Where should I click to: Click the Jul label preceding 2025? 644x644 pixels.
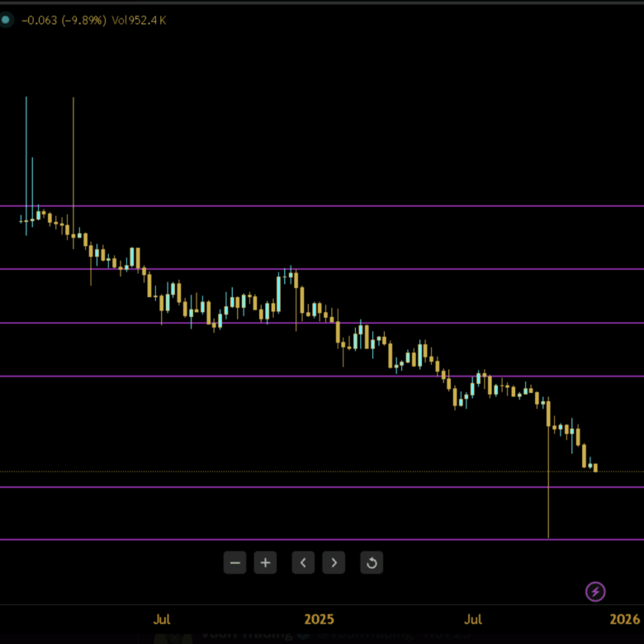click(162, 619)
